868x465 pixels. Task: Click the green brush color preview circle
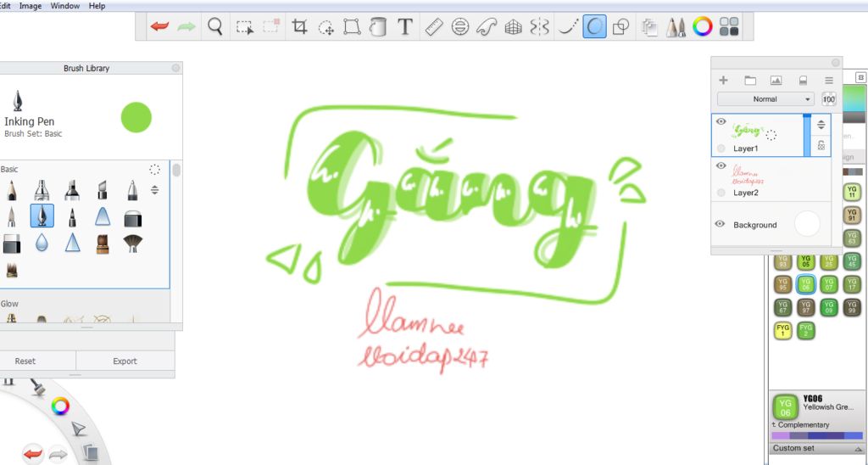[136, 117]
